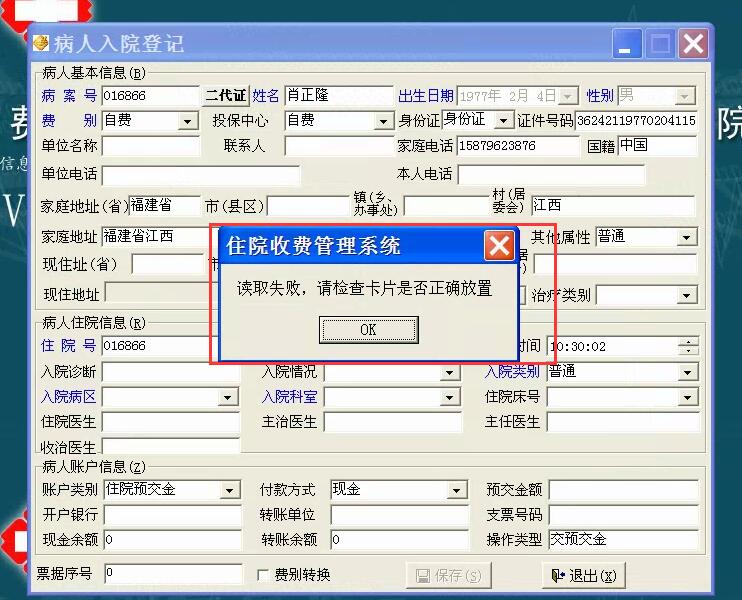Viewport: 742px width, 600px height.
Task: Open the 入院类别 dropdown
Action: click(688, 372)
